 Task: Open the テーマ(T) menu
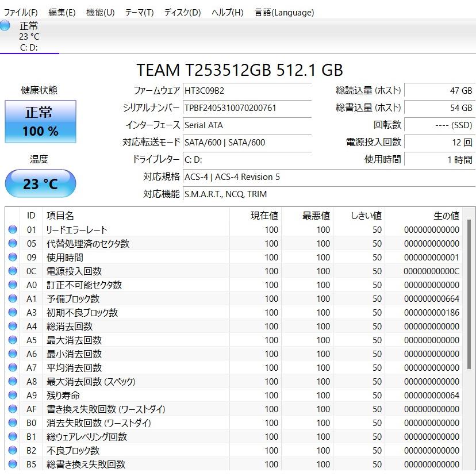(x=139, y=12)
